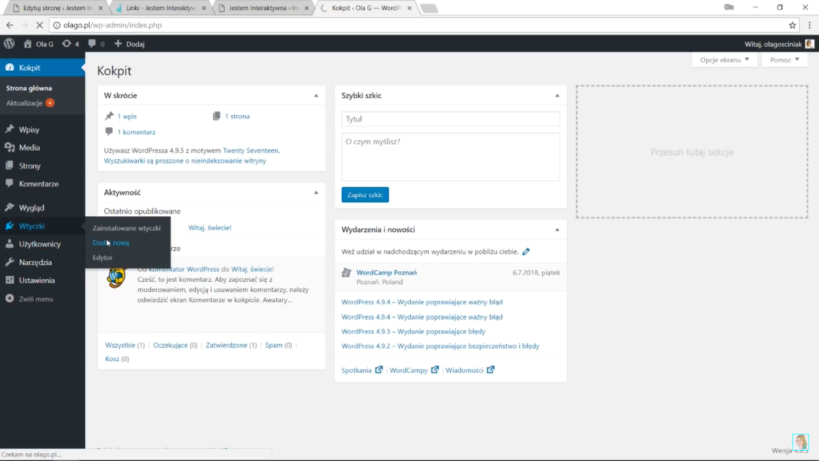The image size is (819, 461).
Task: Focus O czym myślisz textarea
Action: click(450, 157)
